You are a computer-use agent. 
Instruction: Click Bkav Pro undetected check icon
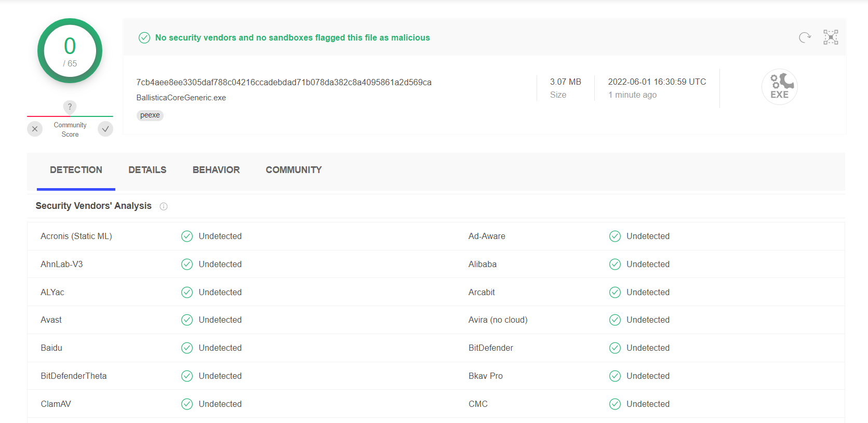(x=615, y=376)
